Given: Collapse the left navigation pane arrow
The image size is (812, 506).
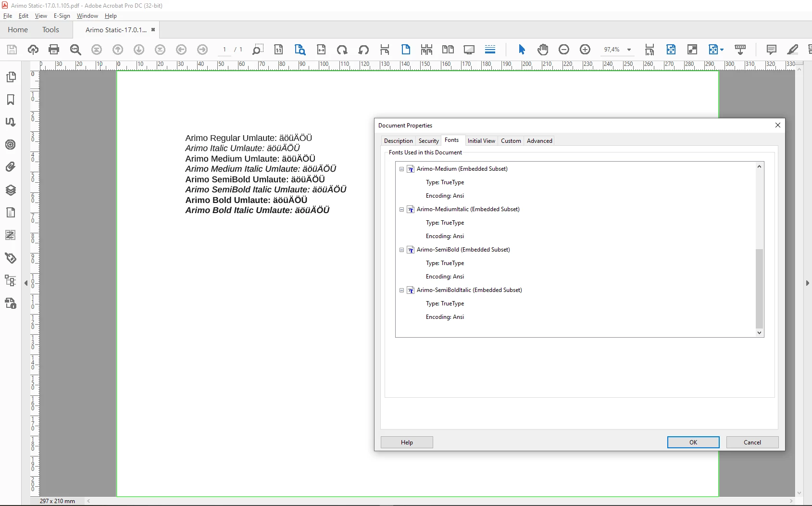Looking at the screenshot, I should (26, 283).
